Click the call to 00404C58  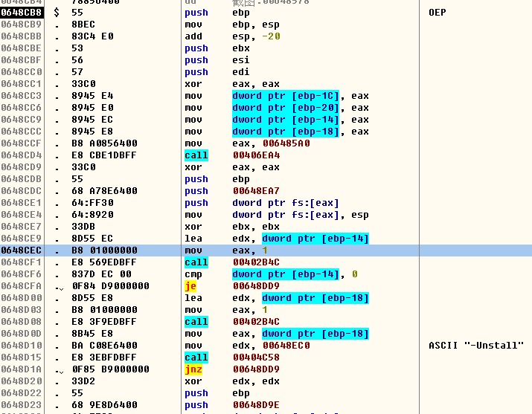pos(232,358)
